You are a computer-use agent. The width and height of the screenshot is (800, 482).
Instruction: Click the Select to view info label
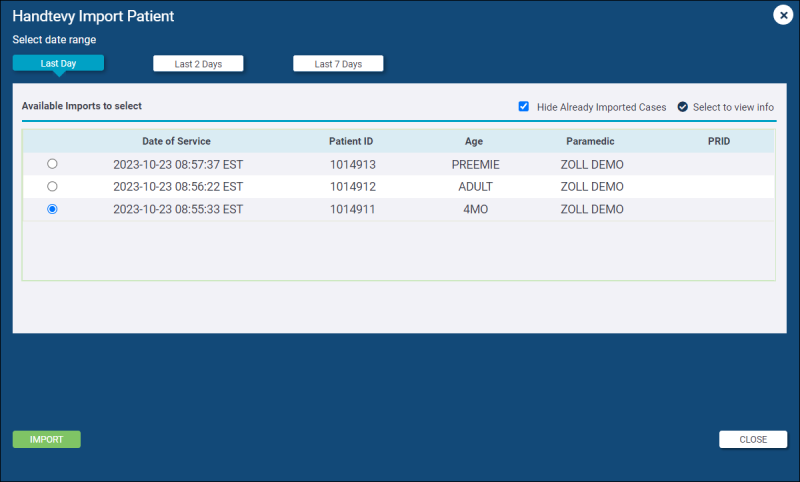tap(733, 107)
